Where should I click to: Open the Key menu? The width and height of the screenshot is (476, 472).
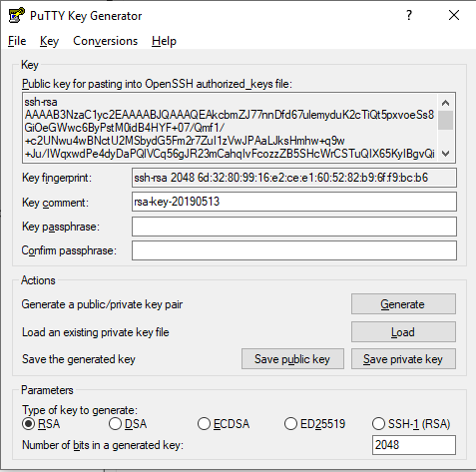click(49, 41)
